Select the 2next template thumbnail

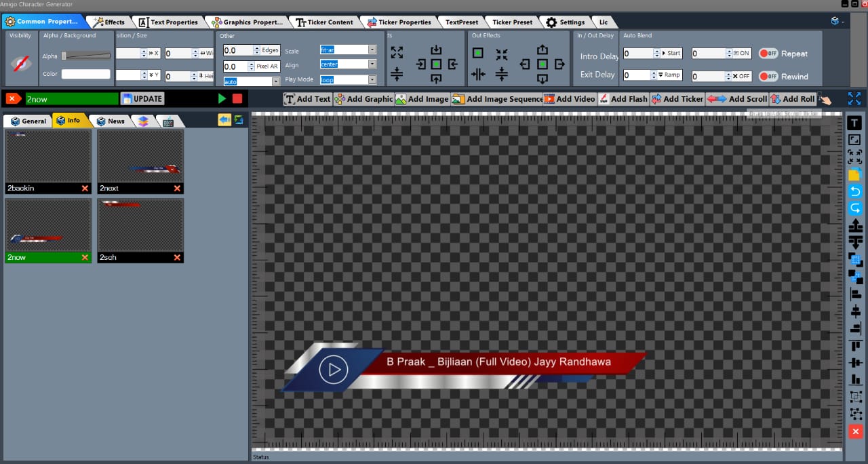pos(140,156)
